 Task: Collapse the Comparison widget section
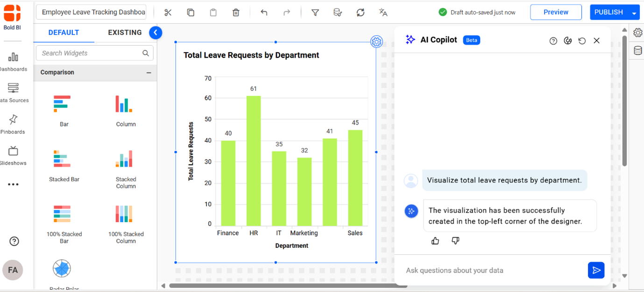coord(149,72)
